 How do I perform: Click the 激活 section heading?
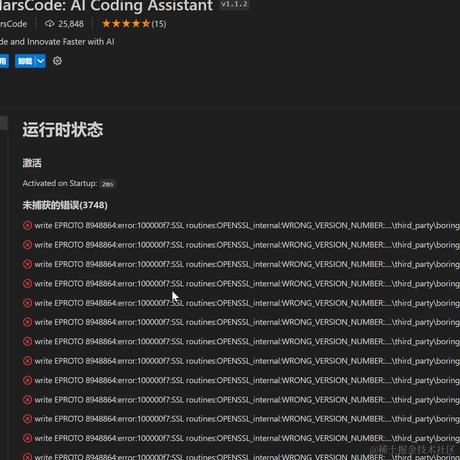click(x=32, y=163)
